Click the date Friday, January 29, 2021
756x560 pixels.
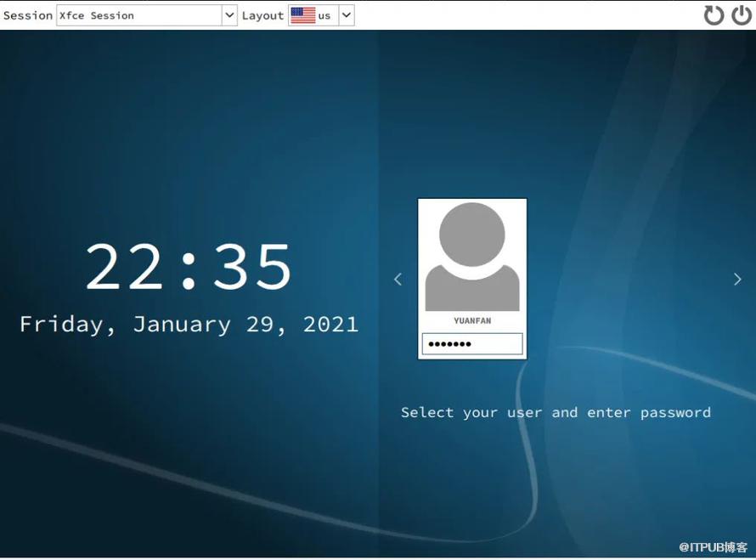[x=189, y=324]
